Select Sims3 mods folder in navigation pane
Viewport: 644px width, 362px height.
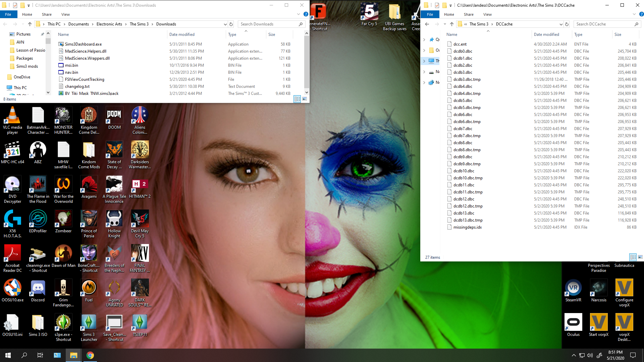27,66
